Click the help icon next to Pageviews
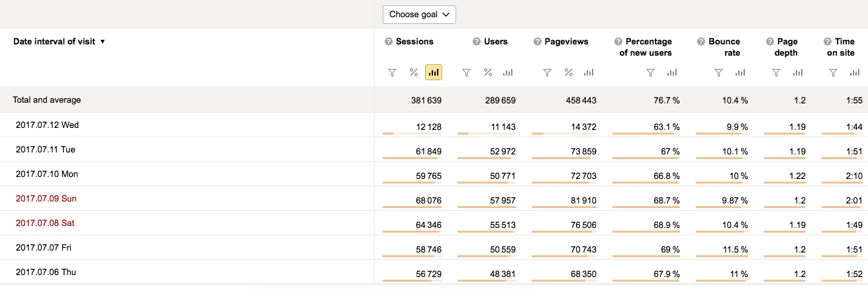Image resolution: width=868 pixels, height=289 pixels. 538,42
